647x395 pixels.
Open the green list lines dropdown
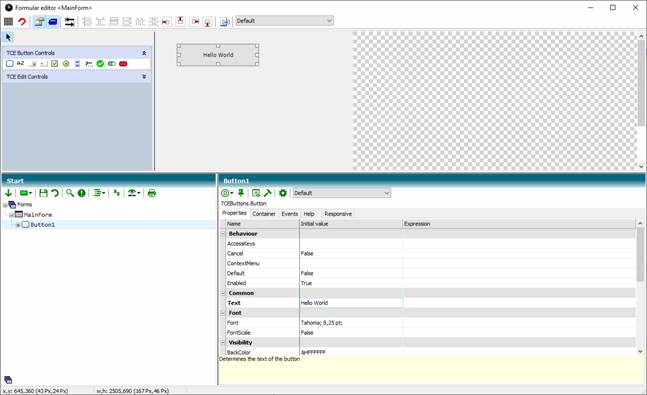pyautogui.click(x=99, y=193)
